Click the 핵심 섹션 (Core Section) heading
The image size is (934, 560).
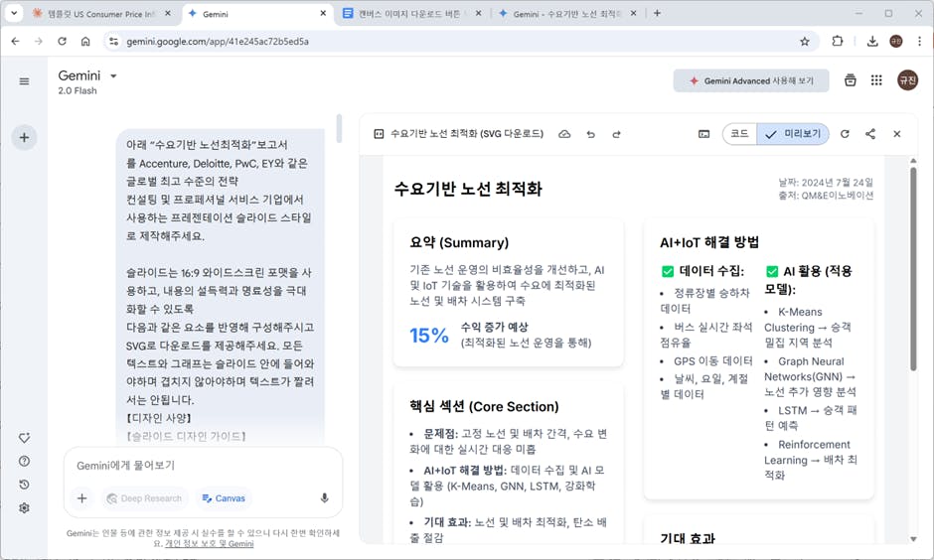pos(484,406)
